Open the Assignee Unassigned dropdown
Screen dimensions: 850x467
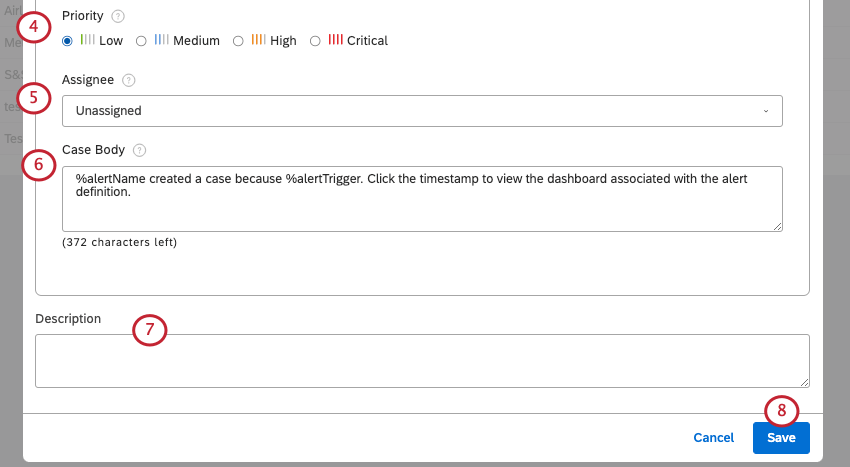click(422, 111)
